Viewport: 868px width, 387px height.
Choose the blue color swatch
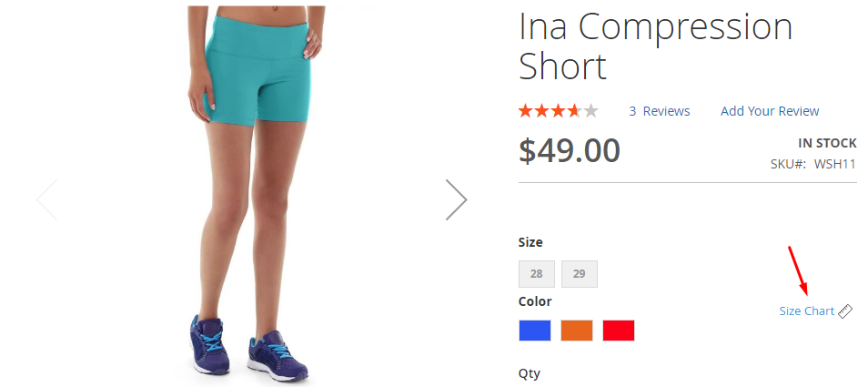coord(535,331)
